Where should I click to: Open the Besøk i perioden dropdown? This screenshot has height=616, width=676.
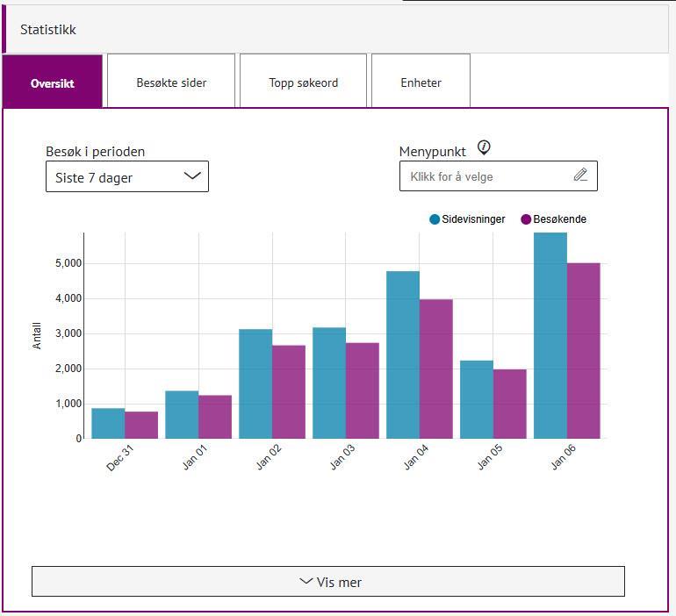(126, 176)
